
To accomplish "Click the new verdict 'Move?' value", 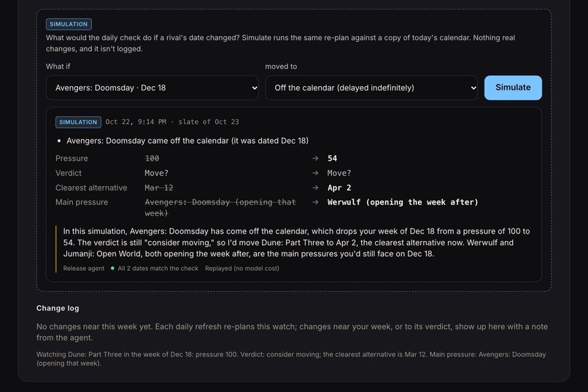I will [339, 173].
